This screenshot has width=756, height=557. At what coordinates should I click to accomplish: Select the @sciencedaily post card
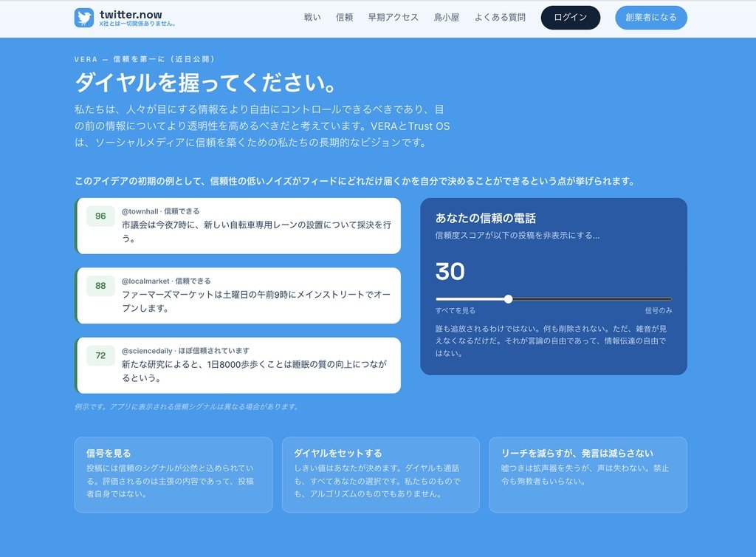(238, 366)
